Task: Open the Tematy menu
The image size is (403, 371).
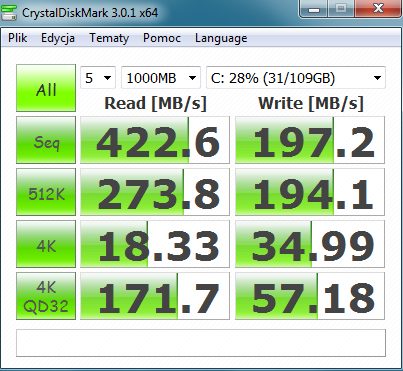Action: click(109, 38)
